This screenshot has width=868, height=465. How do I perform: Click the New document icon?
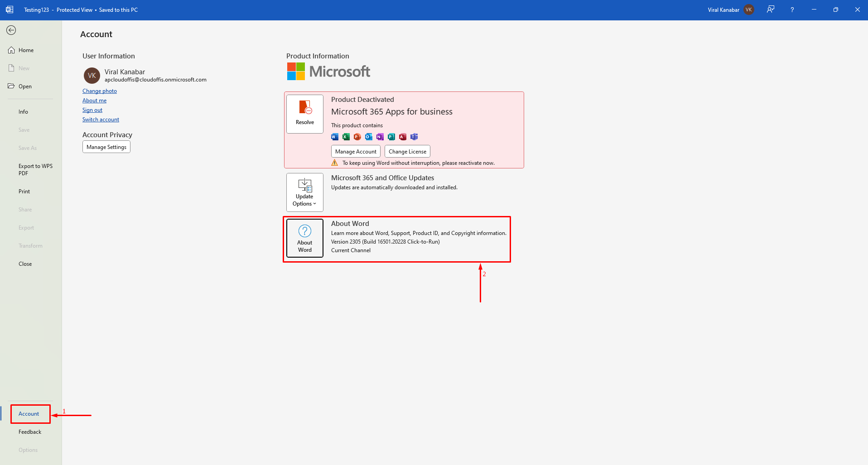pyautogui.click(x=11, y=68)
